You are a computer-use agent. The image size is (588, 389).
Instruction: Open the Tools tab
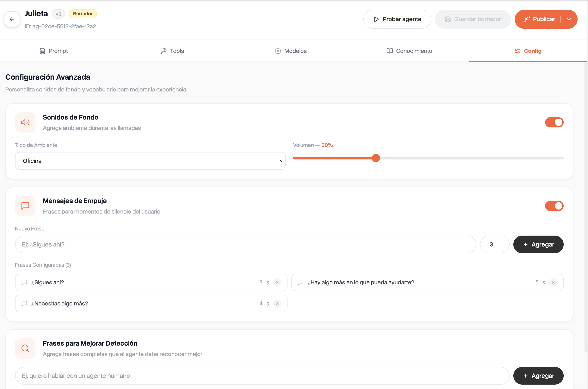click(172, 51)
